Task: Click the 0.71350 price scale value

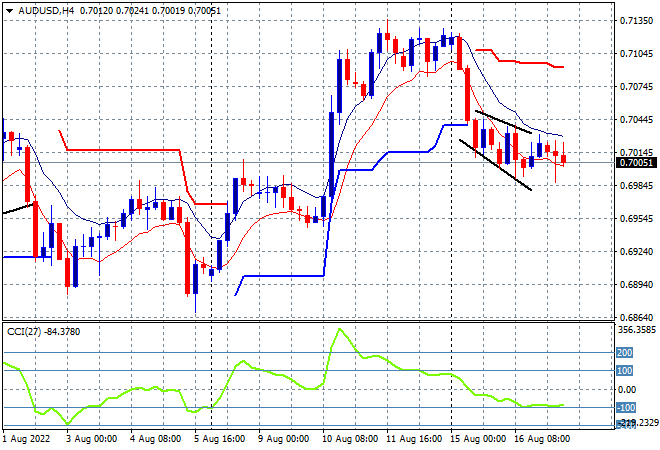Action: [x=636, y=21]
